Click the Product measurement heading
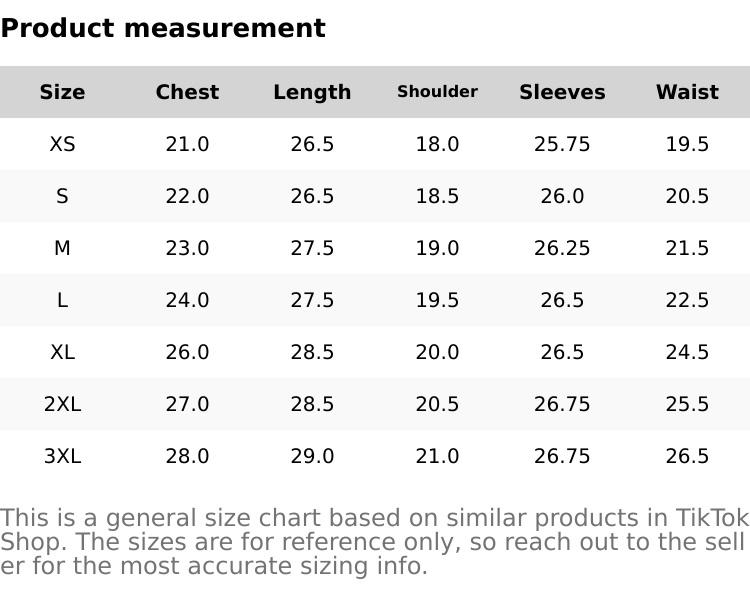750x602 pixels. pyautogui.click(x=163, y=28)
